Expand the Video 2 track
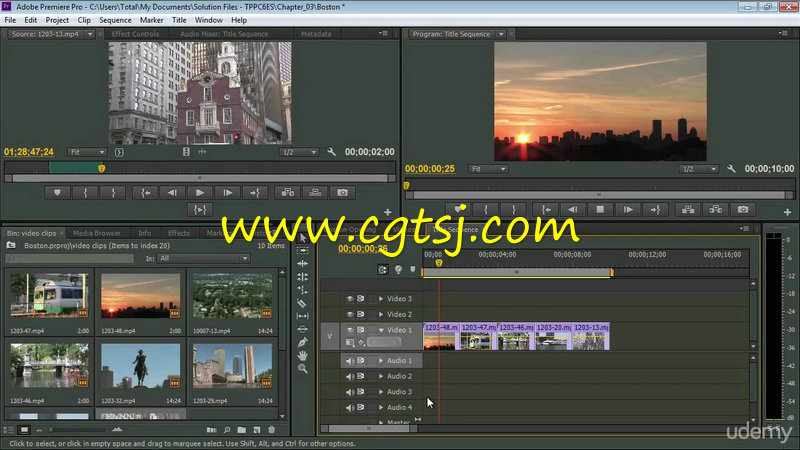The height and width of the screenshot is (450, 800). coord(381,314)
